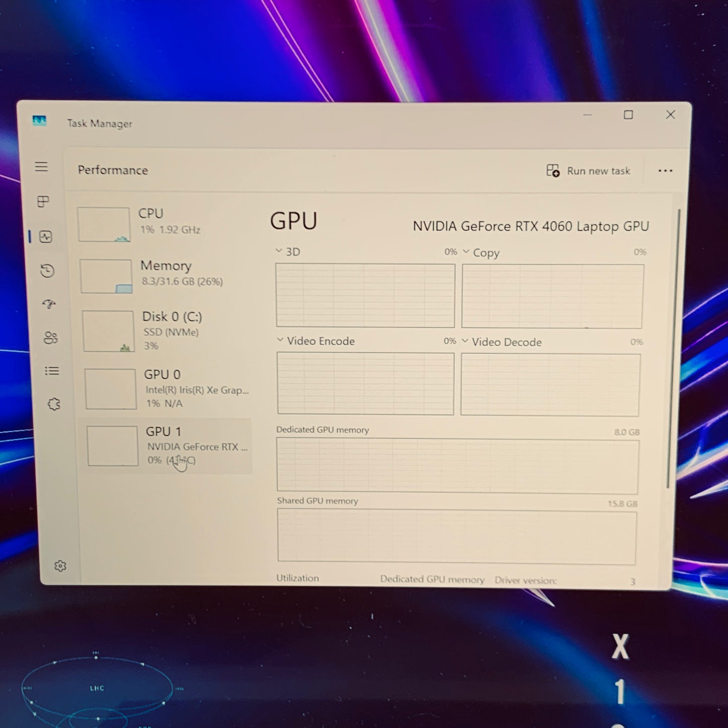Open the Startup apps page icon
The image size is (728, 728).
click(x=49, y=304)
